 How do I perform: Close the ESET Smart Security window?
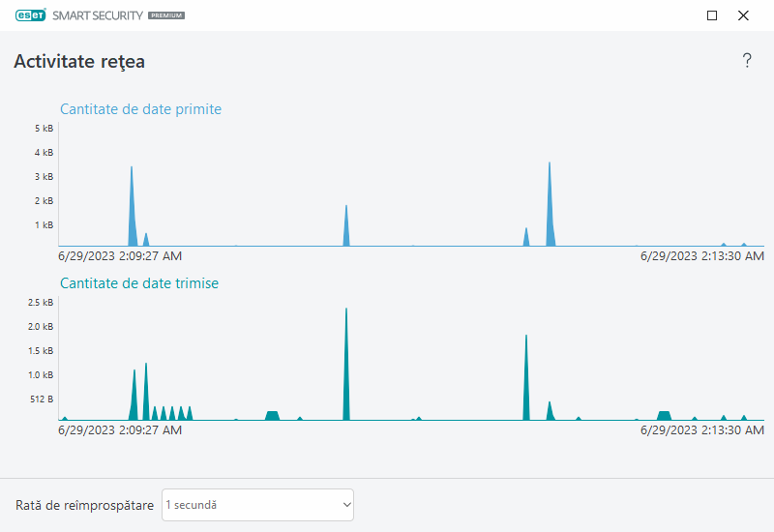point(743,15)
